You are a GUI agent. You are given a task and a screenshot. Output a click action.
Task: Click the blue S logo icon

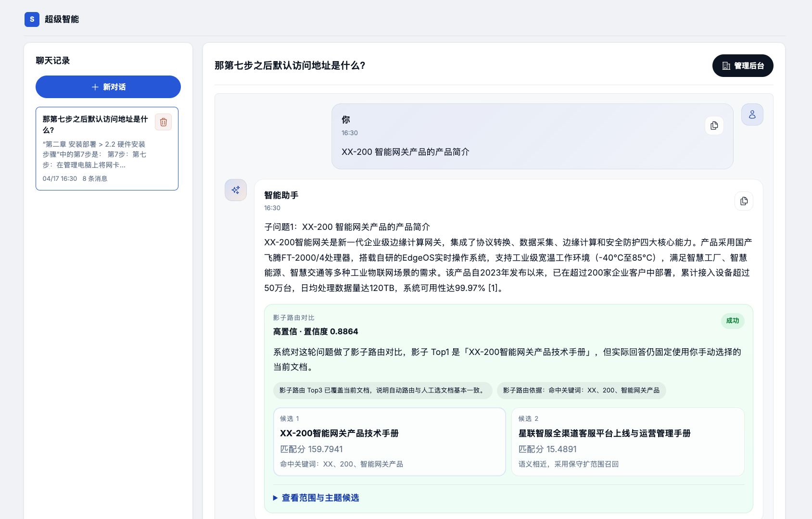(x=32, y=19)
